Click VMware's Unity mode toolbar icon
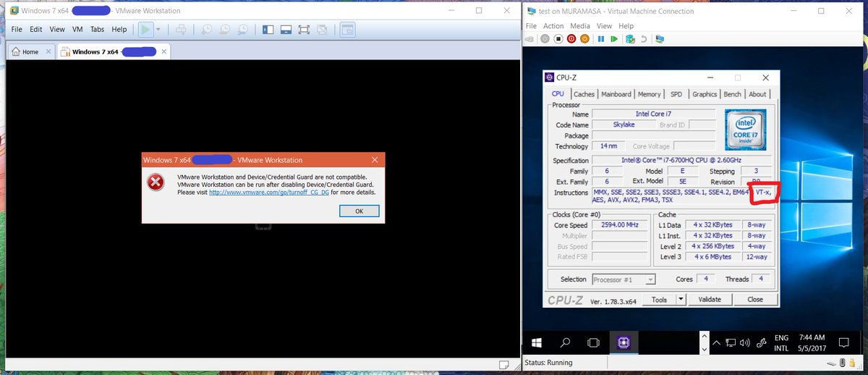This screenshot has height=375, width=868. point(323,30)
